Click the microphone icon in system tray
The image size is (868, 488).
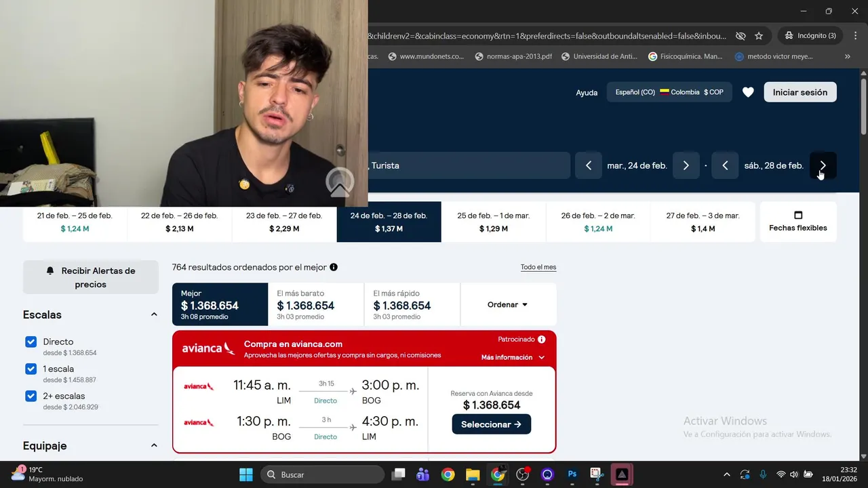pyautogui.click(x=763, y=474)
